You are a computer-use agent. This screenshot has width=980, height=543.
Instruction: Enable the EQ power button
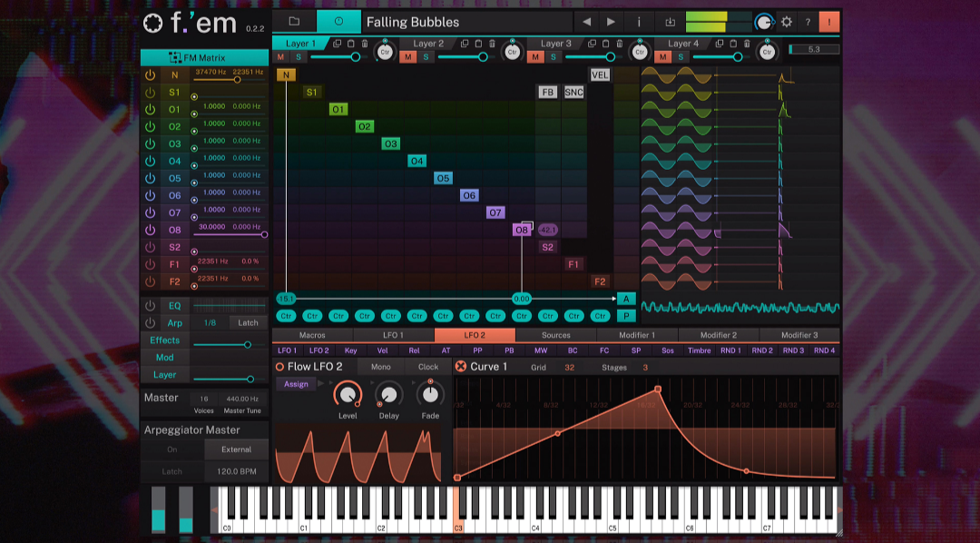(150, 305)
